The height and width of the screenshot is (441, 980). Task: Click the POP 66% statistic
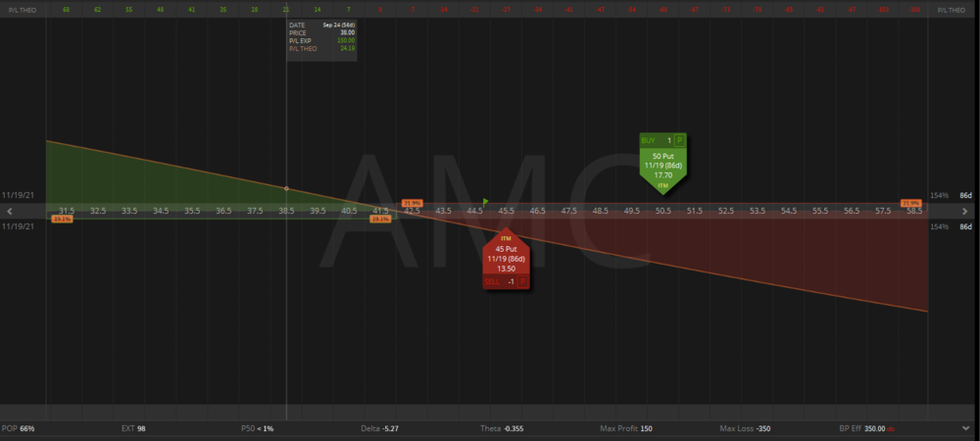pyautogui.click(x=19, y=429)
